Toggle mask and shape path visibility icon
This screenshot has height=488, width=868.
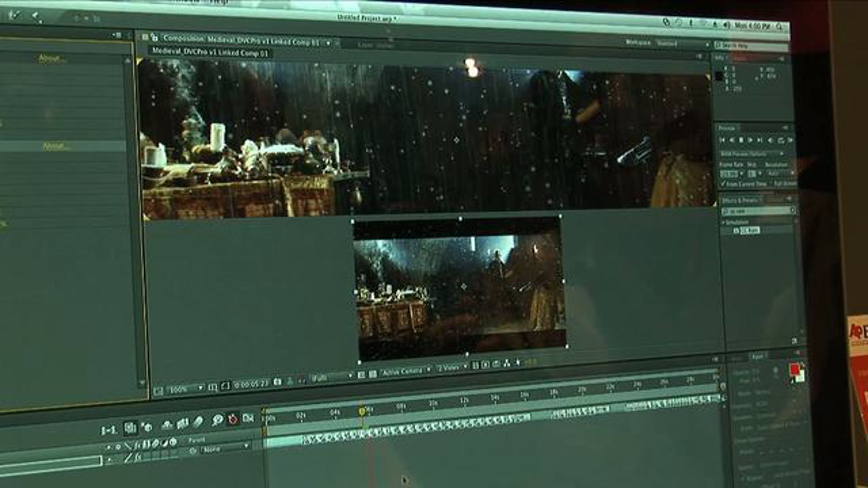[x=225, y=386]
